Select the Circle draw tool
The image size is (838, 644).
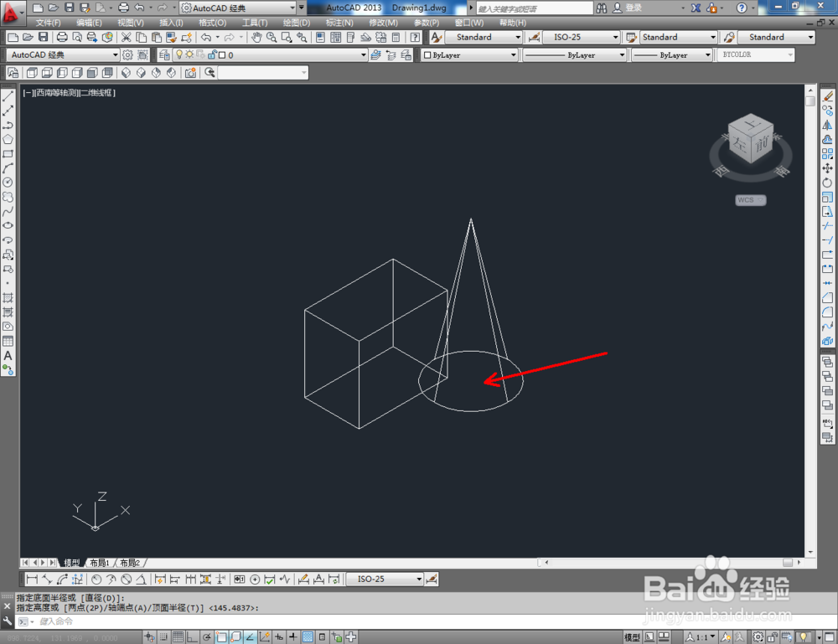pos(8,183)
